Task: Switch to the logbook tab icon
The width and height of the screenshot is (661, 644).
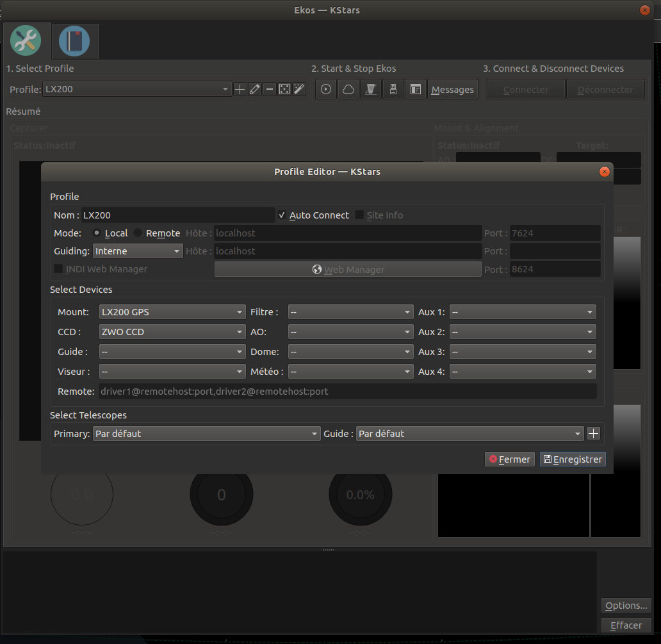Action: (74, 41)
